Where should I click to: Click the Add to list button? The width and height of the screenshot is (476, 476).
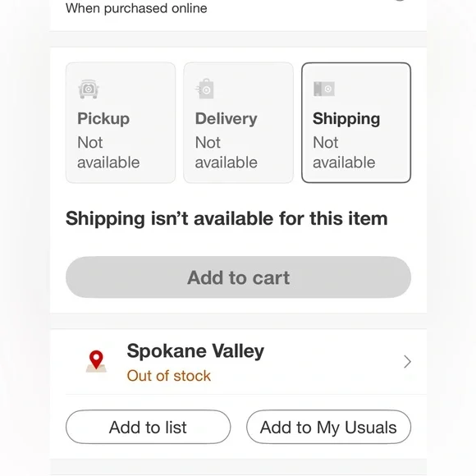[x=148, y=427]
